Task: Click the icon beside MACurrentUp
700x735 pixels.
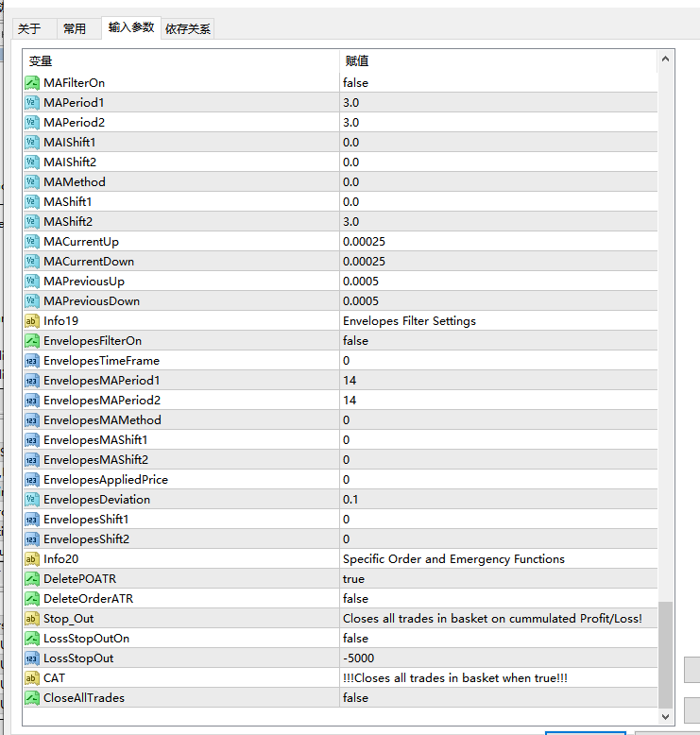Action: 32,242
